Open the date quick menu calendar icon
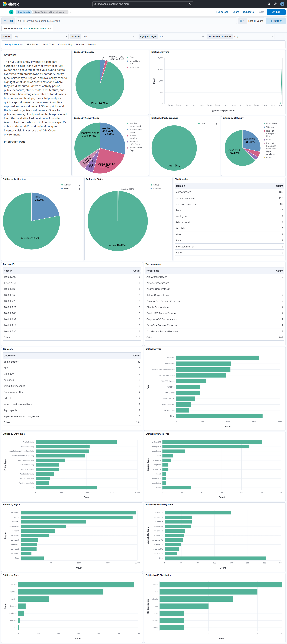287x644 pixels. point(242,21)
